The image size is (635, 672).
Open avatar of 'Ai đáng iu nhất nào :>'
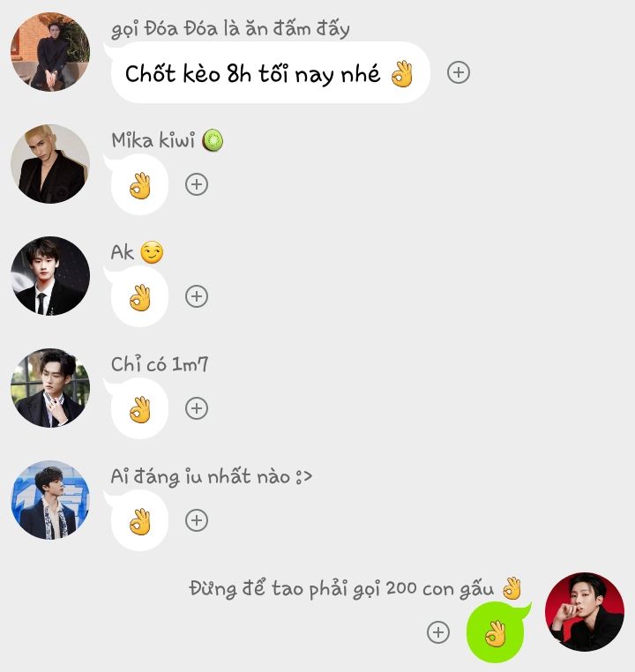[50, 500]
